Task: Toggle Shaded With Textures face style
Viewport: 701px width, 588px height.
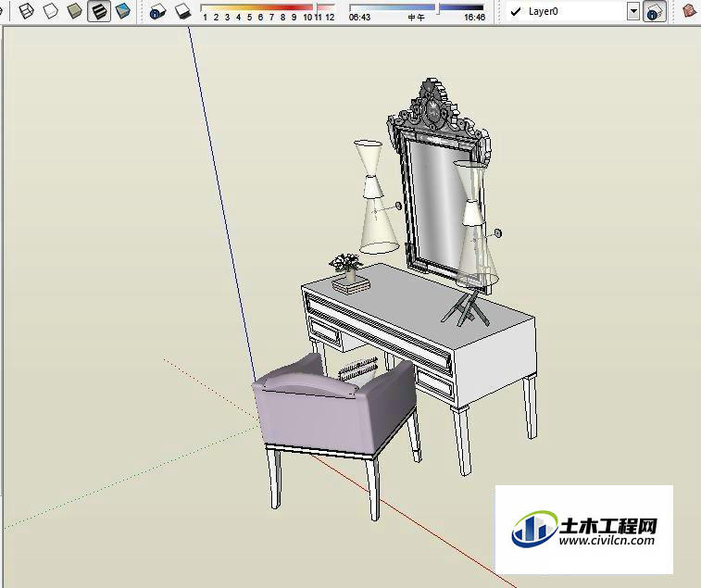Action: pos(99,11)
